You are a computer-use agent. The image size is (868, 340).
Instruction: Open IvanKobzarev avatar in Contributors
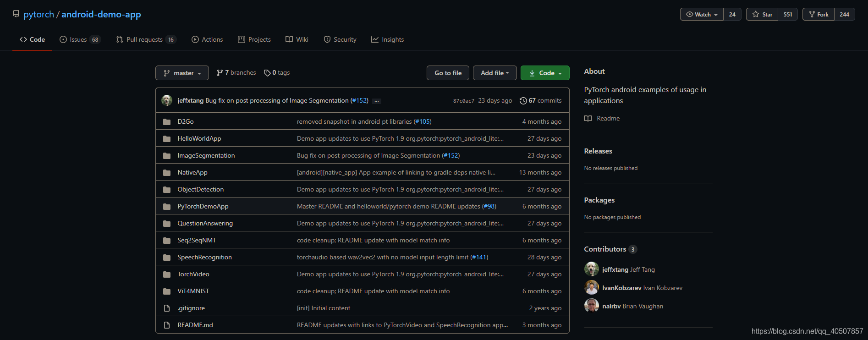click(x=591, y=287)
